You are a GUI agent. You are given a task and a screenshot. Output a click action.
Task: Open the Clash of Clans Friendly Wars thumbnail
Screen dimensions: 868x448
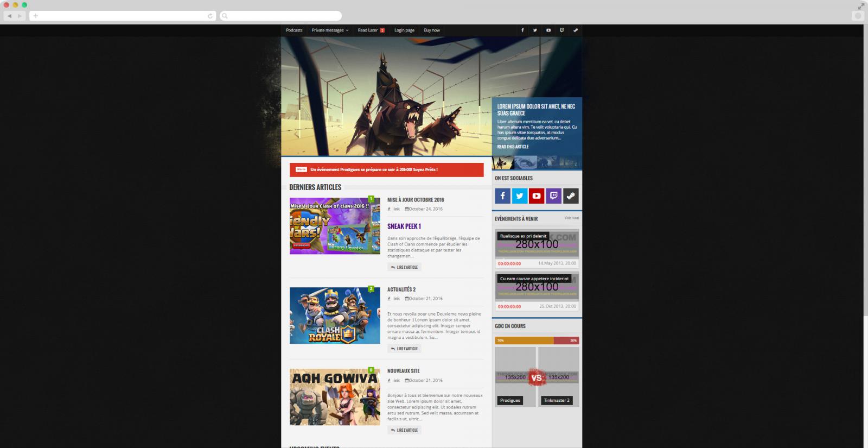(x=335, y=226)
